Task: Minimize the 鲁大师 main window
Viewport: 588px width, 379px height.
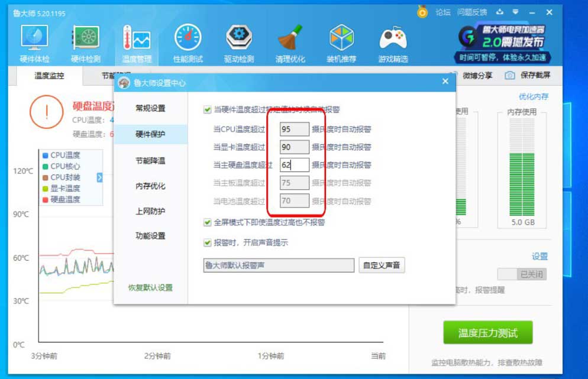Action: point(532,12)
